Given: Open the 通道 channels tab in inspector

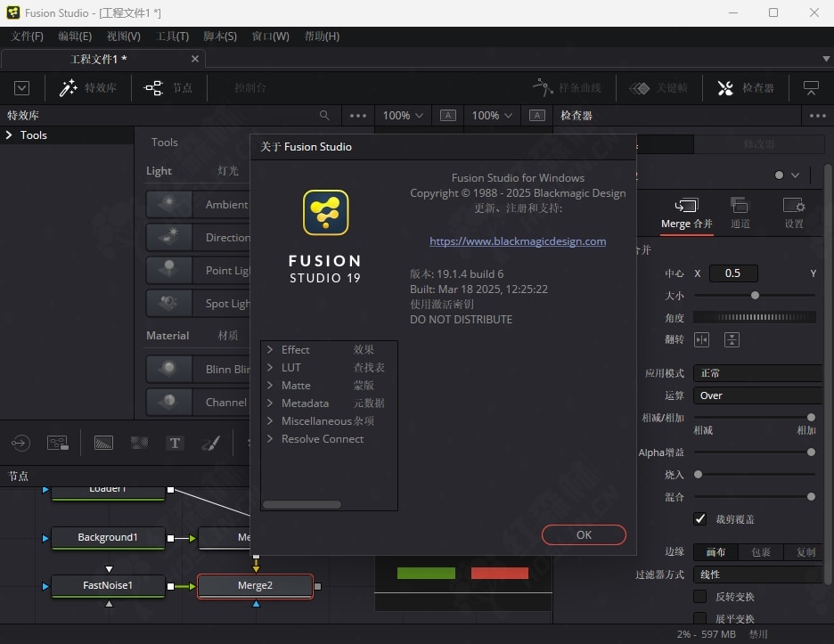Looking at the screenshot, I should coord(740,213).
